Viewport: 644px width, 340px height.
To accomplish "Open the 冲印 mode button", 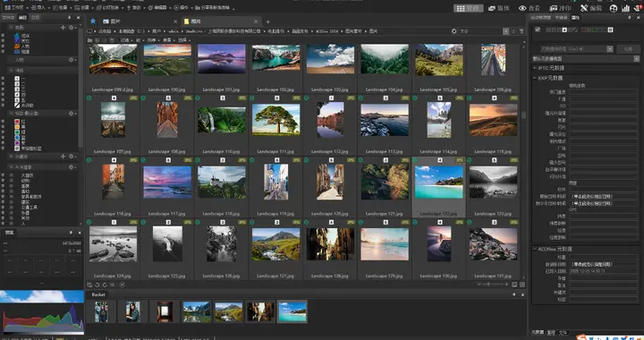I will coord(561,8).
